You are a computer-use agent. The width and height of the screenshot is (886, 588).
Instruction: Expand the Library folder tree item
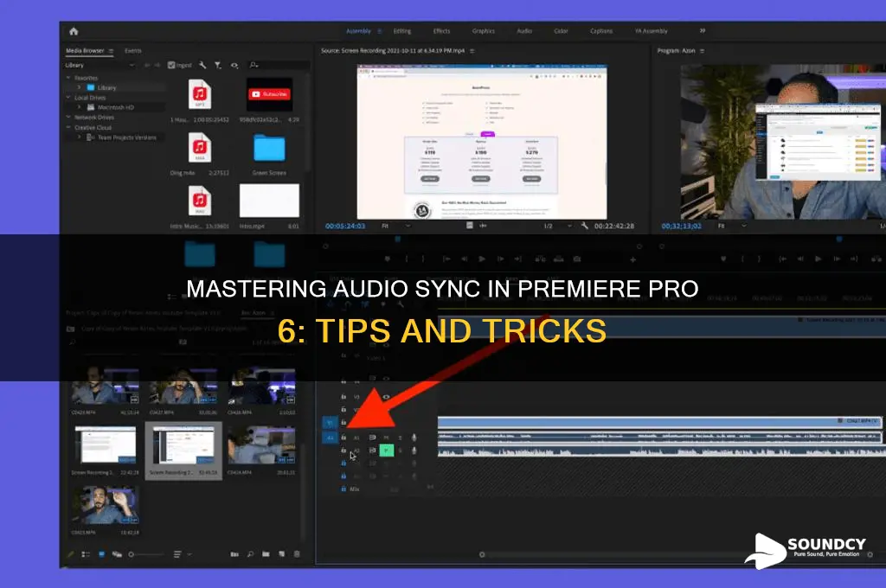coord(79,87)
